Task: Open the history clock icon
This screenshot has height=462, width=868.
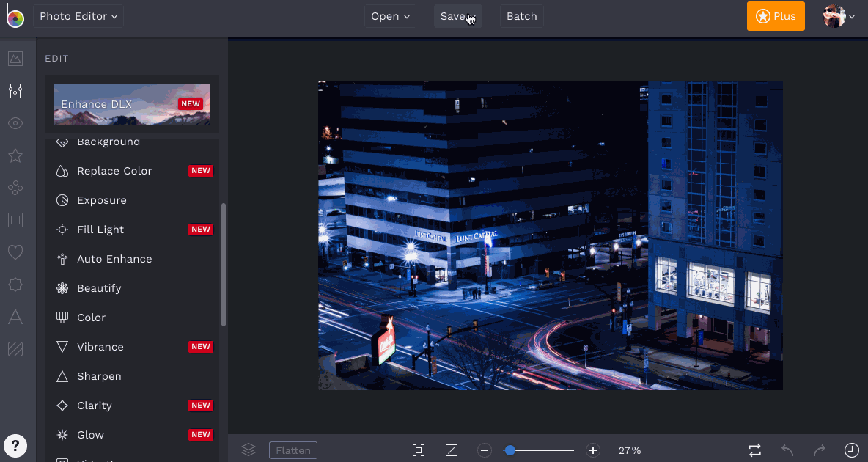Action: pos(851,450)
